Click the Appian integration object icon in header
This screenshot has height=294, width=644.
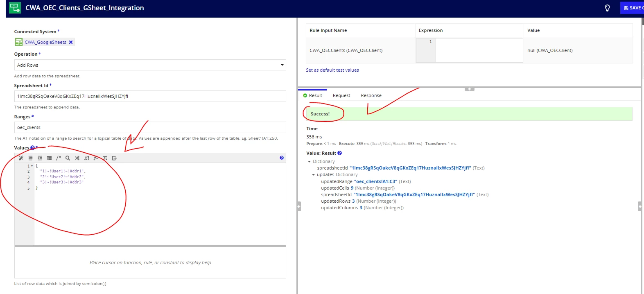tap(15, 8)
